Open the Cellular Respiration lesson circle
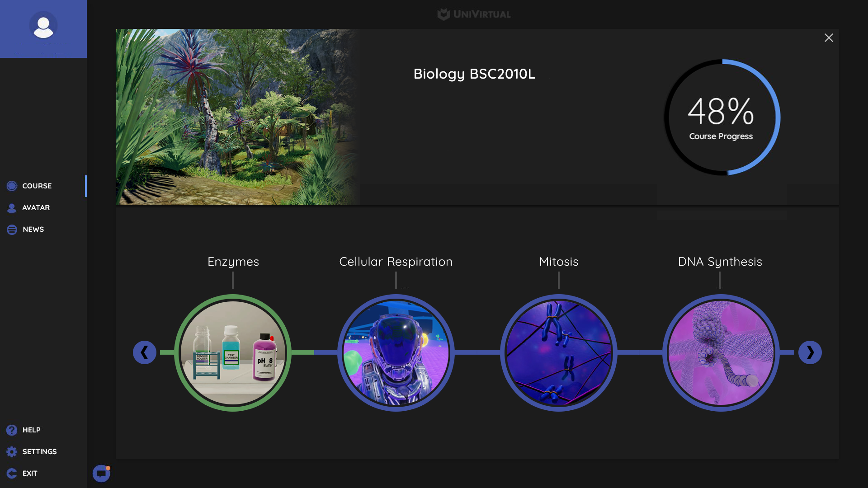Viewport: 868px width, 488px height. tap(396, 352)
